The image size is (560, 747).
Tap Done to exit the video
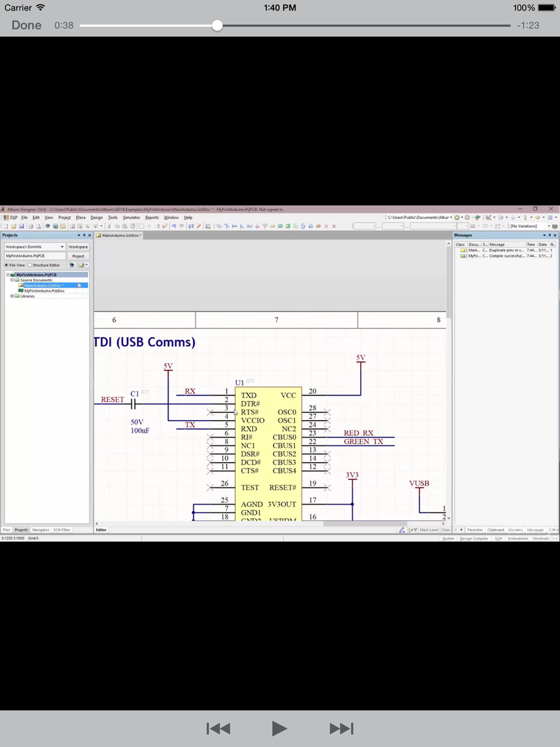[x=26, y=25]
